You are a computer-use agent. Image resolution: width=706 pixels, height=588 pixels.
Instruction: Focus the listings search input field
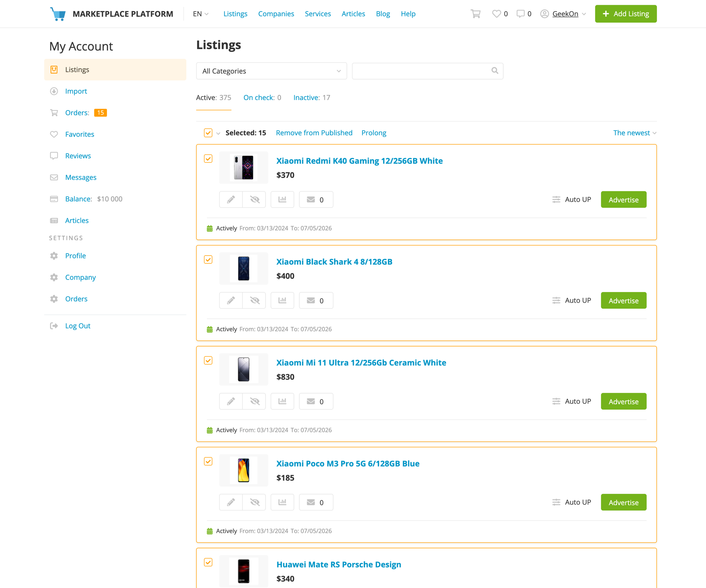coord(428,71)
